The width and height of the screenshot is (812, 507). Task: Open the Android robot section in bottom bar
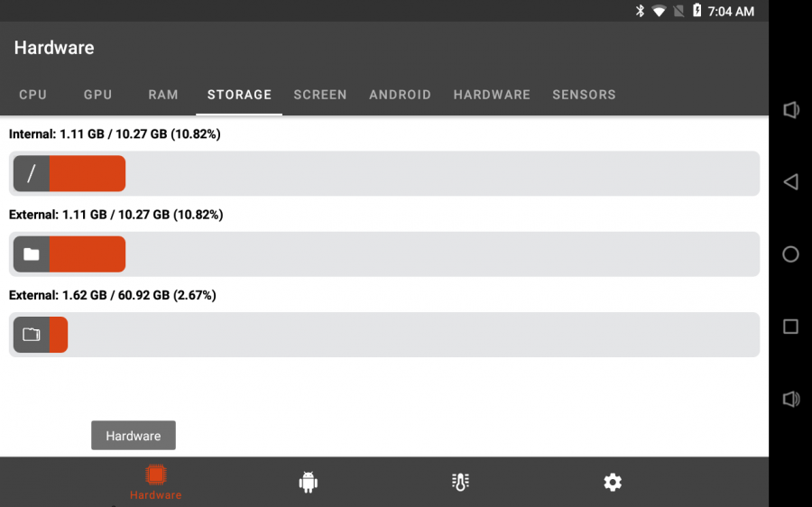(x=309, y=482)
